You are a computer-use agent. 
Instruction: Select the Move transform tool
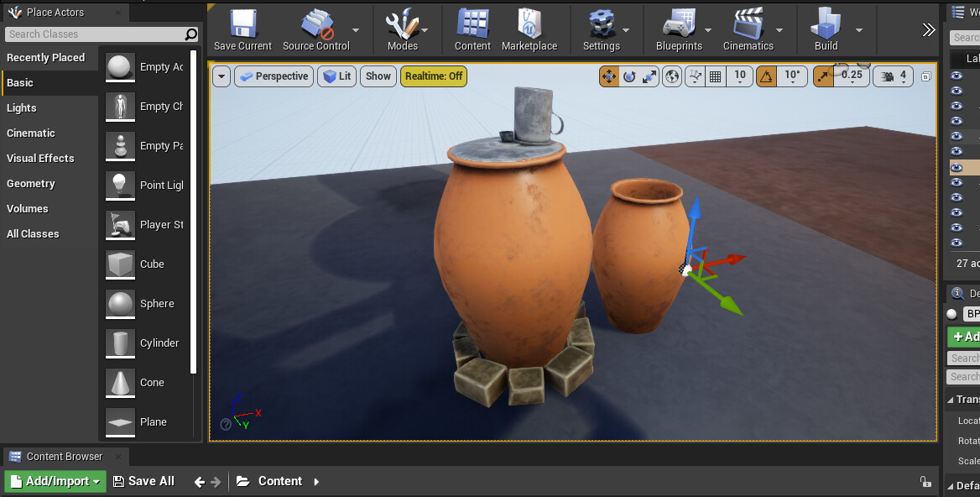(608, 76)
